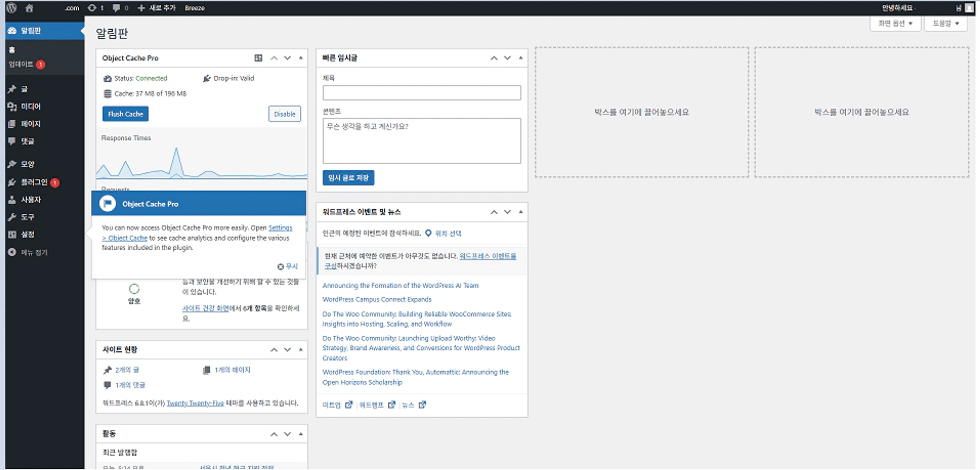The width and height of the screenshot is (980, 470).
Task: Click the 1개의 페이지 link
Action: (232, 370)
